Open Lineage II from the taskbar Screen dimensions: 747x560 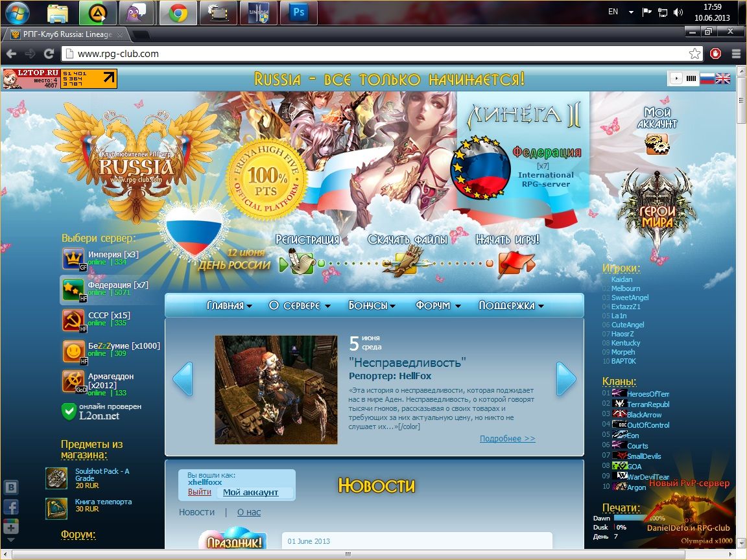coord(259,13)
